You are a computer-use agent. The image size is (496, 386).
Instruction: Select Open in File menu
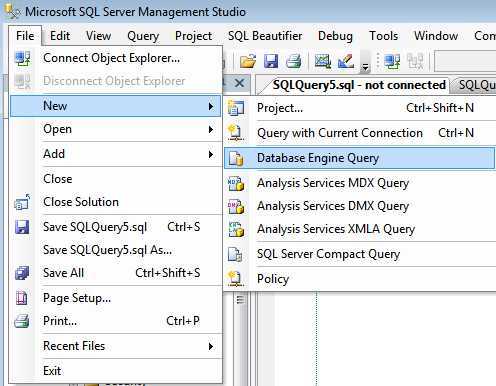coord(115,129)
